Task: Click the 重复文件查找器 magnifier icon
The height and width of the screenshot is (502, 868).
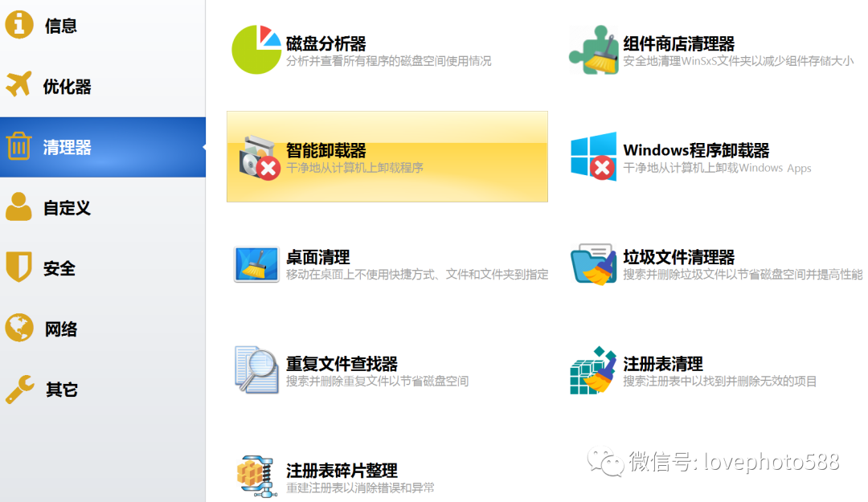Action: [x=256, y=370]
